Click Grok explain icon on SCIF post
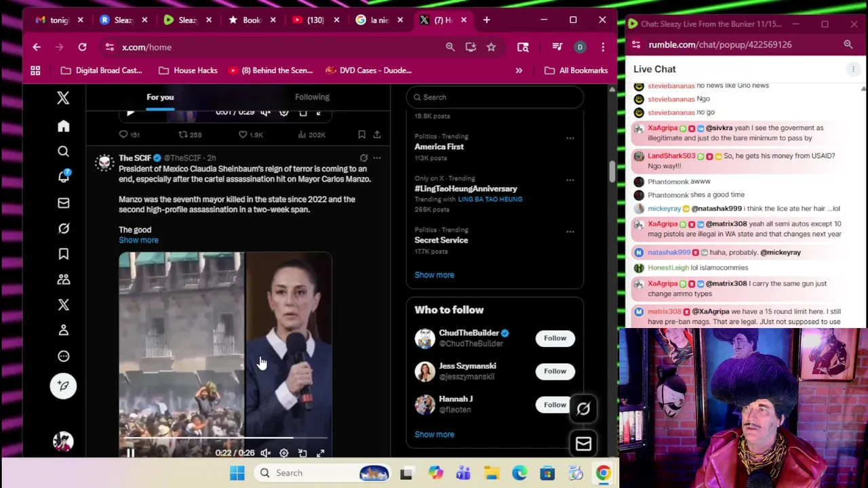Screen dimensions: 868x488 (x=363, y=158)
